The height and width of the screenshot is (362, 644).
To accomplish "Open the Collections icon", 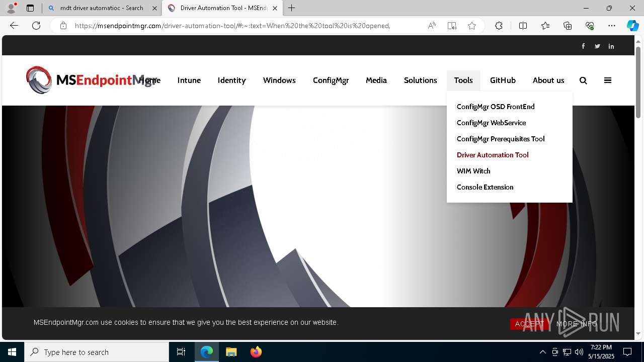I will coord(568,26).
